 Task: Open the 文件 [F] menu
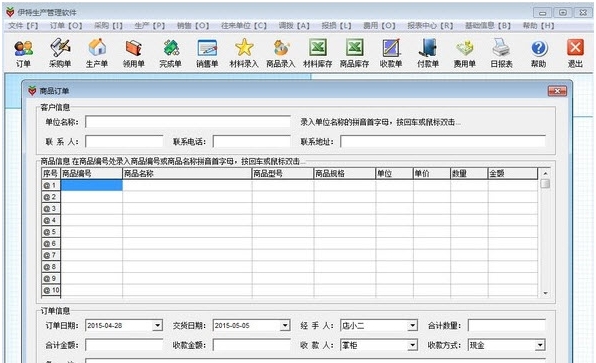[23, 25]
